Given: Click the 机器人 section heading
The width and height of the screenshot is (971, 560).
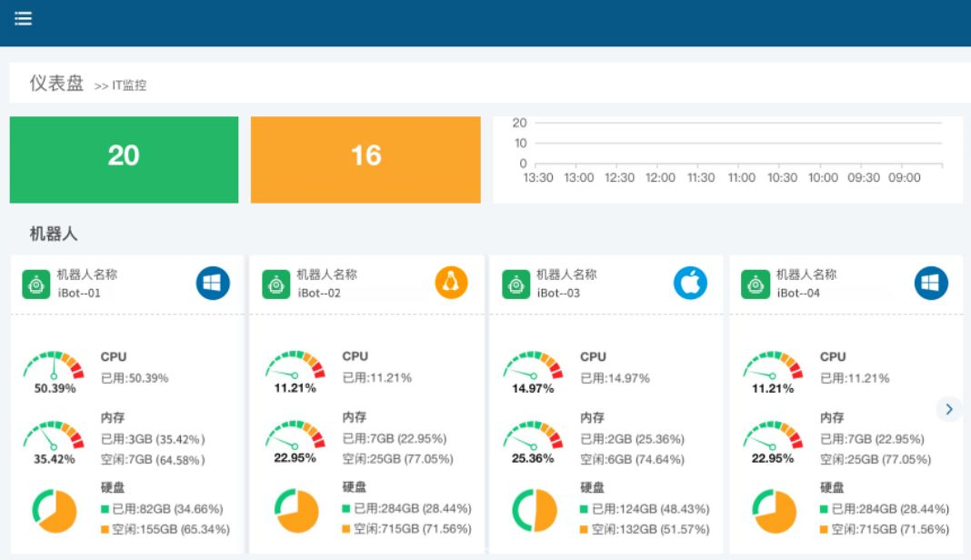Looking at the screenshot, I should point(54,234).
